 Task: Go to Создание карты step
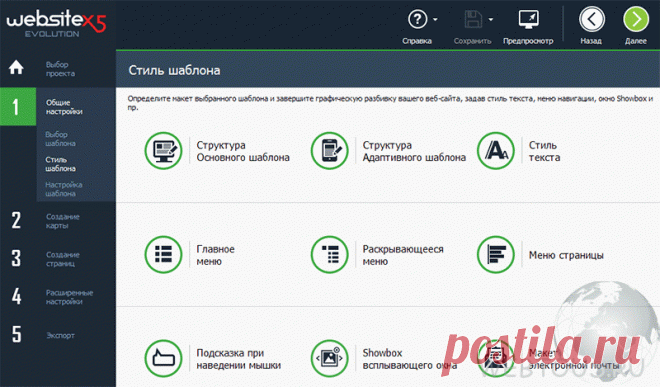63,221
